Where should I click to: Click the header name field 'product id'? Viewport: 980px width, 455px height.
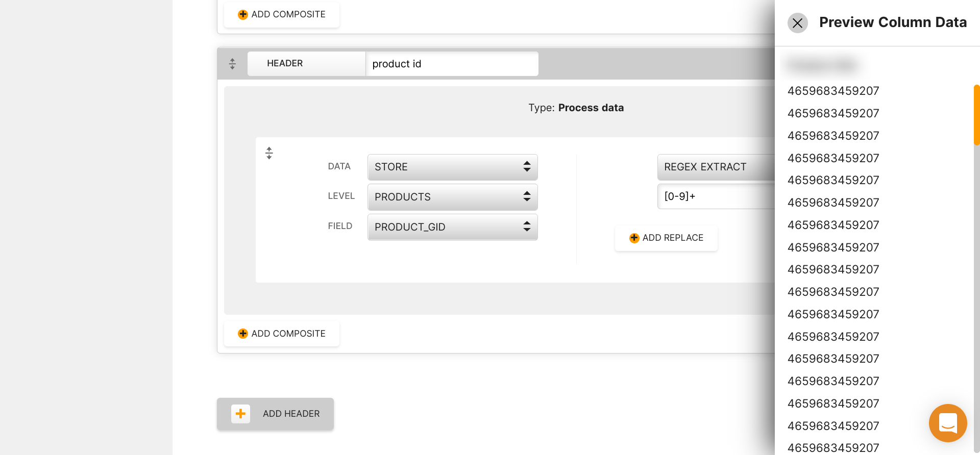(x=452, y=64)
